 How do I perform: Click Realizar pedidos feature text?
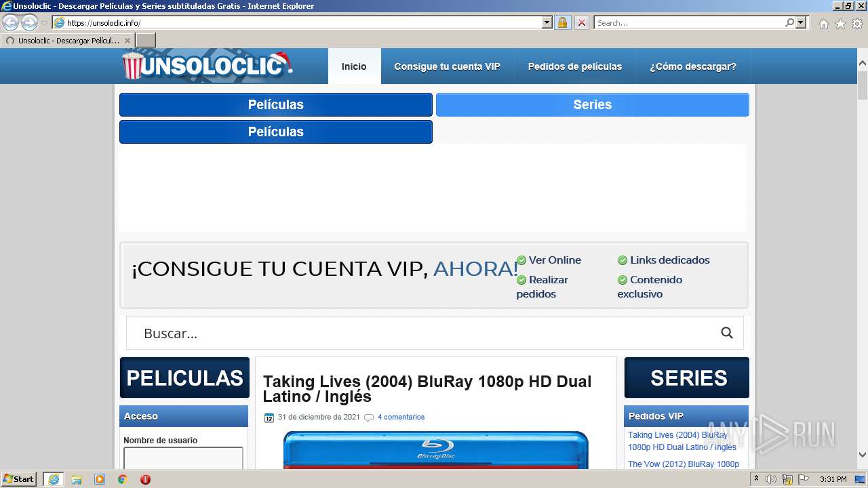(x=542, y=287)
